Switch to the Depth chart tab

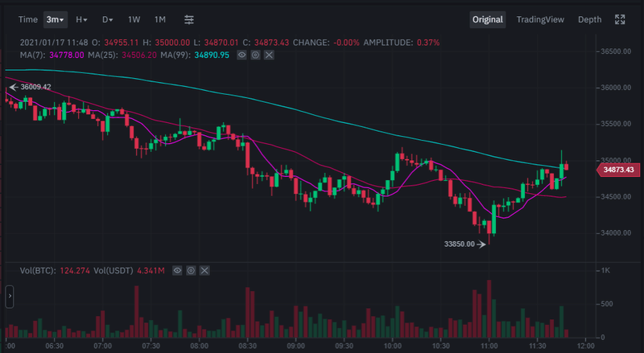click(x=589, y=19)
